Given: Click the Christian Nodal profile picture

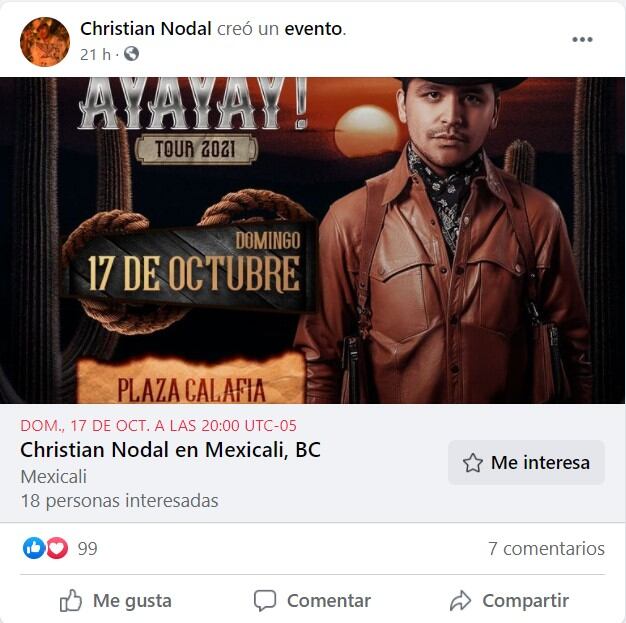Looking at the screenshot, I should [45, 42].
